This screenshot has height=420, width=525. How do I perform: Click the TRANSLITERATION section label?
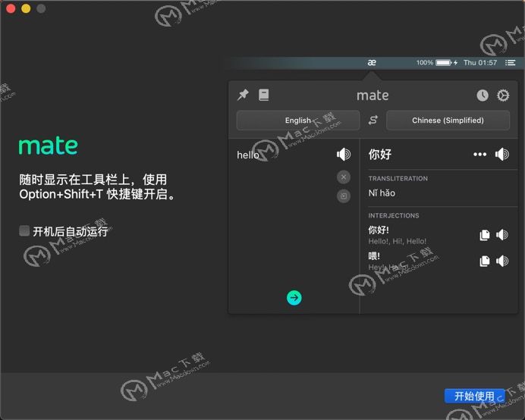coord(398,178)
